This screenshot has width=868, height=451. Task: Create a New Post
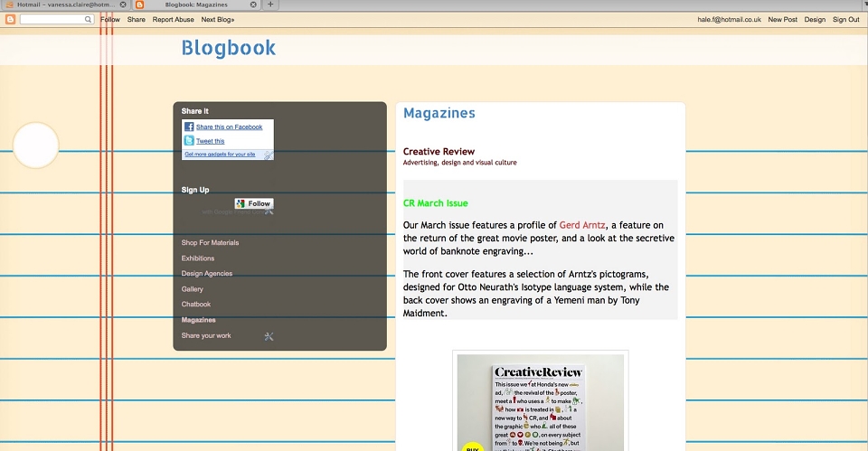click(x=783, y=19)
